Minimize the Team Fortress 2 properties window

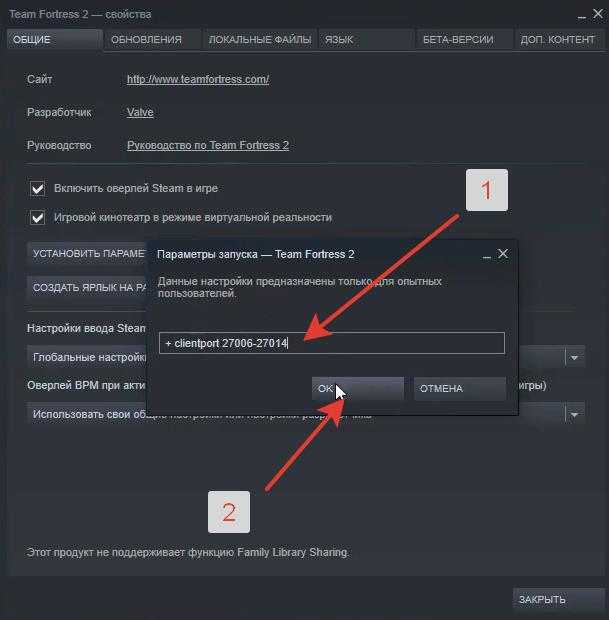pyautogui.click(x=582, y=16)
